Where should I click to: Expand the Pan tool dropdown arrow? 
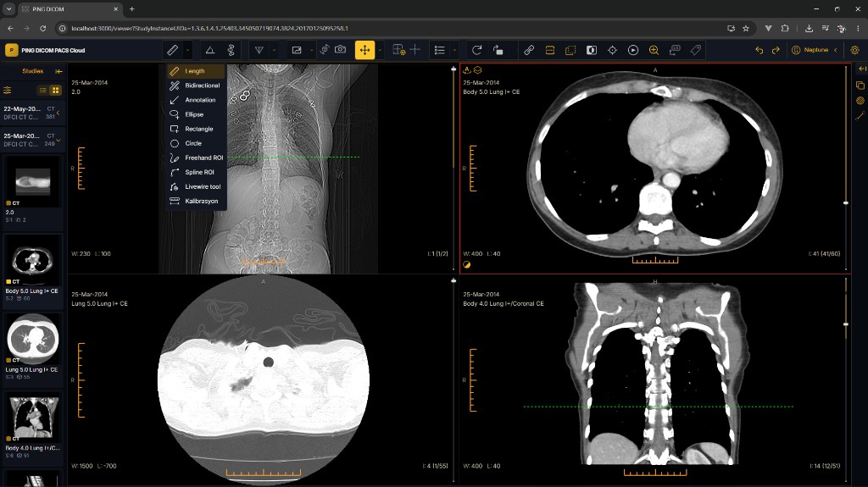pyautogui.click(x=380, y=50)
